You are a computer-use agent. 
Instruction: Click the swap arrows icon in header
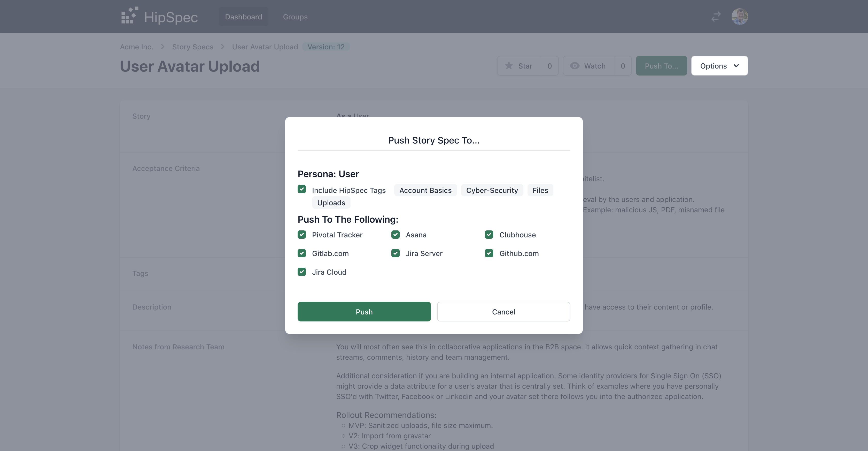716,17
